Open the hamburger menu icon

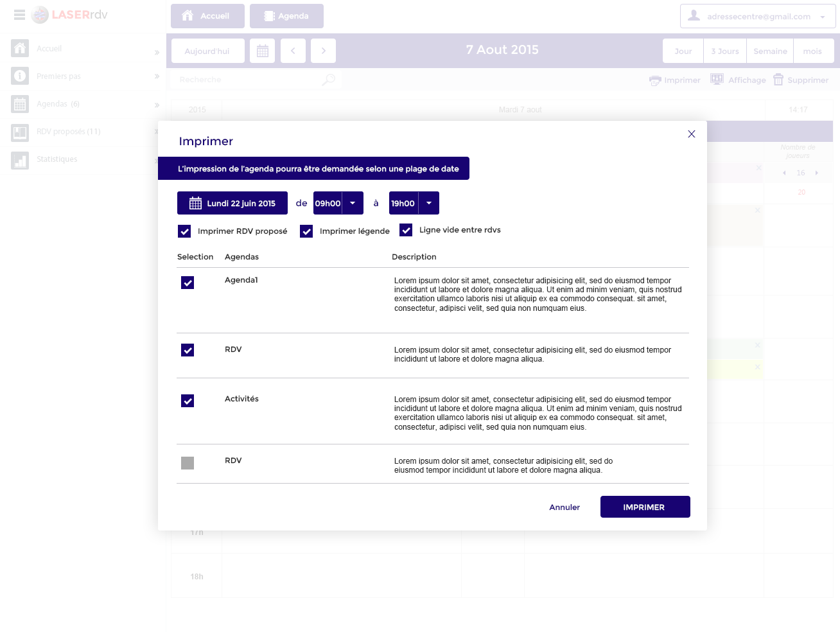coord(19,15)
